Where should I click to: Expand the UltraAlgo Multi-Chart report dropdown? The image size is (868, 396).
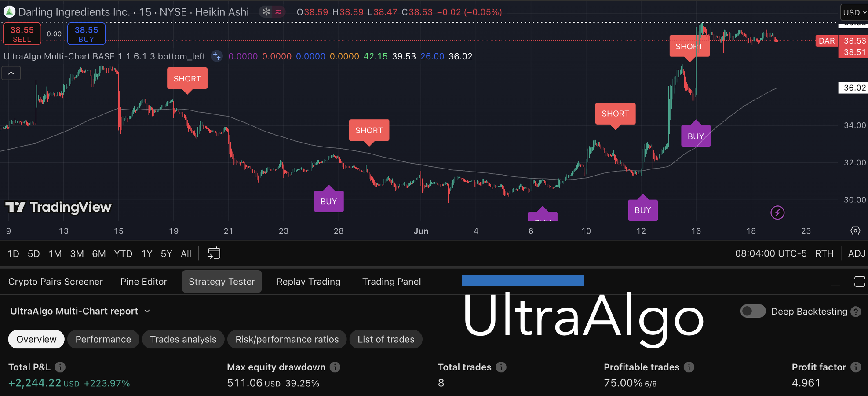80,311
